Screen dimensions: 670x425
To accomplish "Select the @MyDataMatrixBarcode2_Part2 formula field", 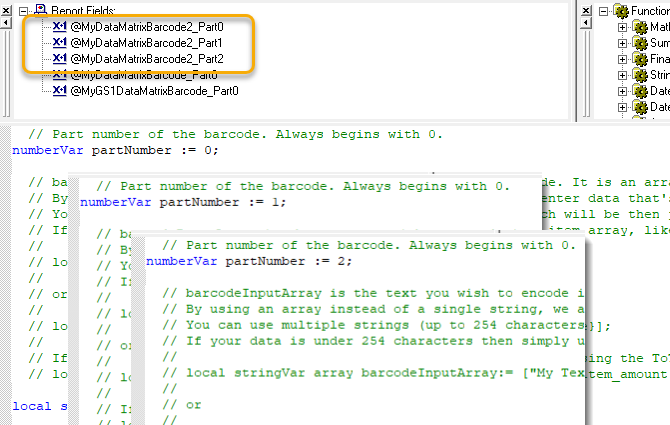I will (x=147, y=59).
